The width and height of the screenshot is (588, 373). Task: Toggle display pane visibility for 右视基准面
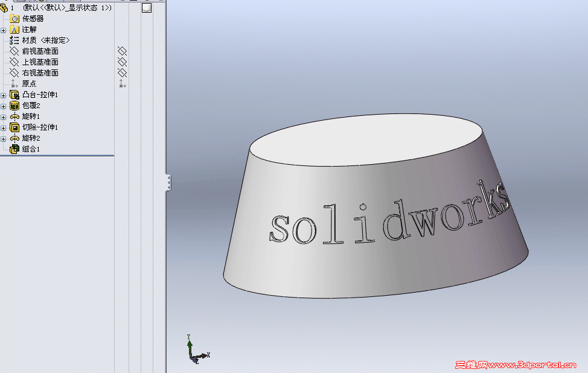[x=123, y=72]
